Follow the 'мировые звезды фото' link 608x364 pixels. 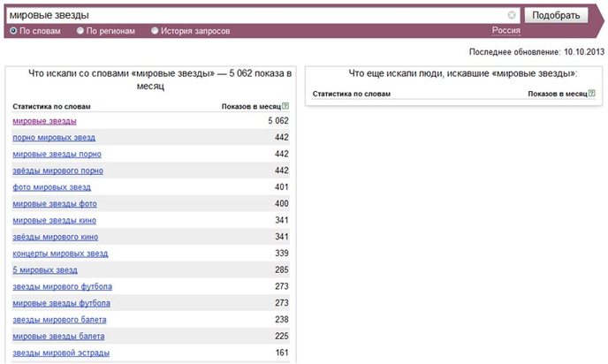tap(55, 204)
